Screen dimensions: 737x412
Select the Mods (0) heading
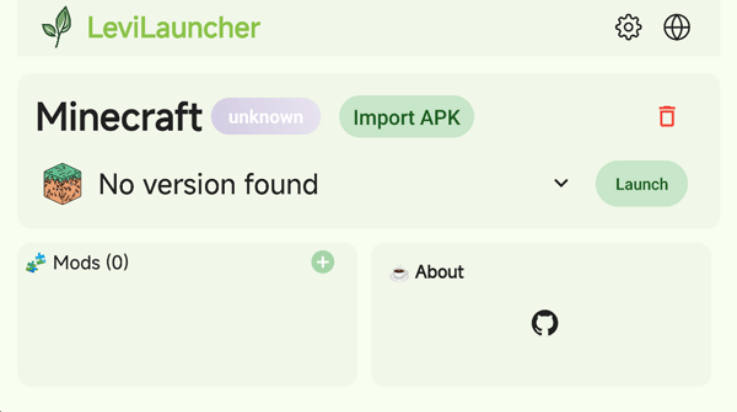pyautogui.click(x=91, y=263)
